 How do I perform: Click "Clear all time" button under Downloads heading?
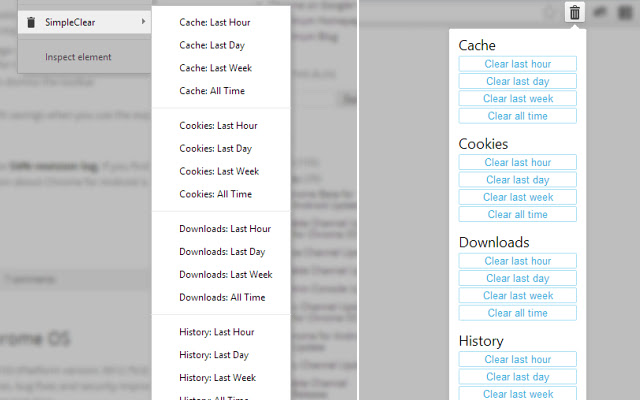point(518,313)
